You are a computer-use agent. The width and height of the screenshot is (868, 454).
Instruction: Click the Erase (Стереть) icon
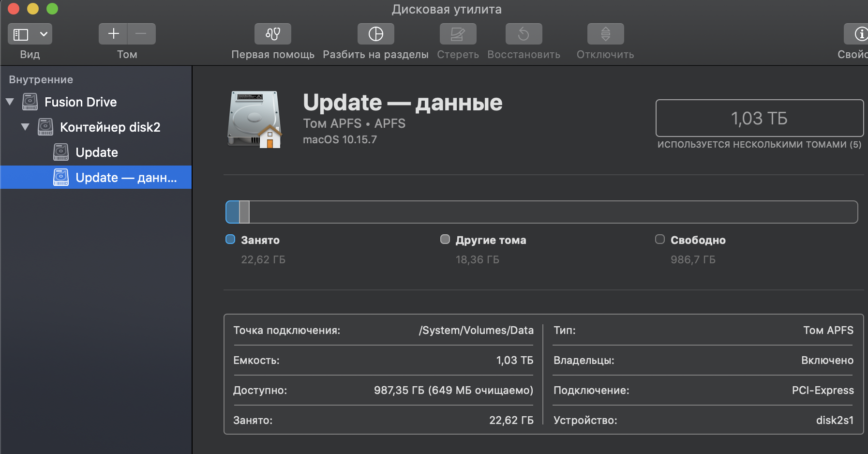(x=458, y=34)
